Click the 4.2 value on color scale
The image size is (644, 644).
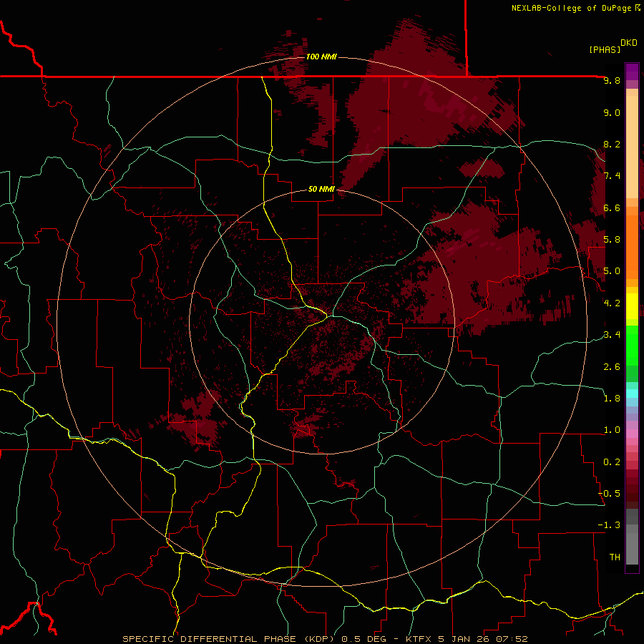(x=612, y=303)
